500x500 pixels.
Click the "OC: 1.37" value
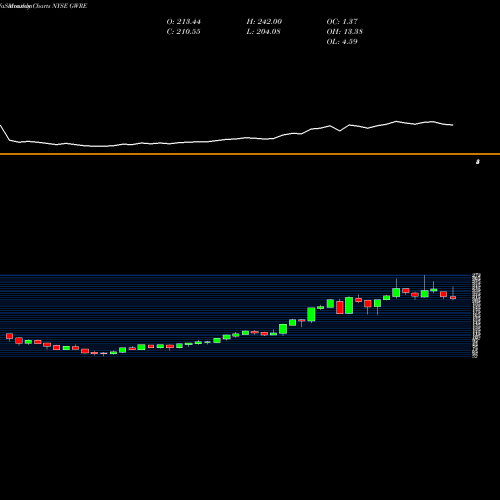342,22
